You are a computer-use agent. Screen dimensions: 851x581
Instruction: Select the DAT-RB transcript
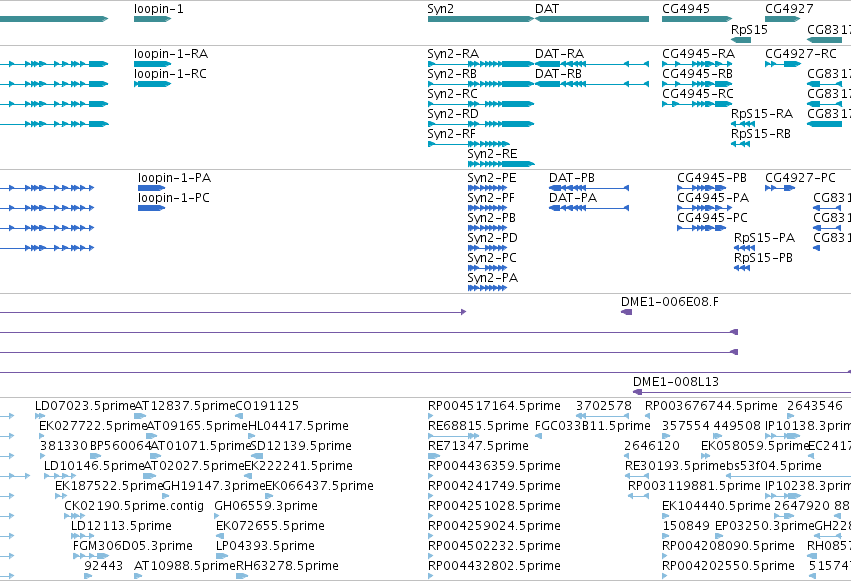tap(592, 84)
